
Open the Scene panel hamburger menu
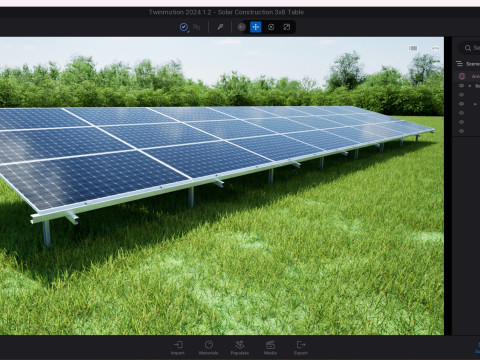pos(459,64)
